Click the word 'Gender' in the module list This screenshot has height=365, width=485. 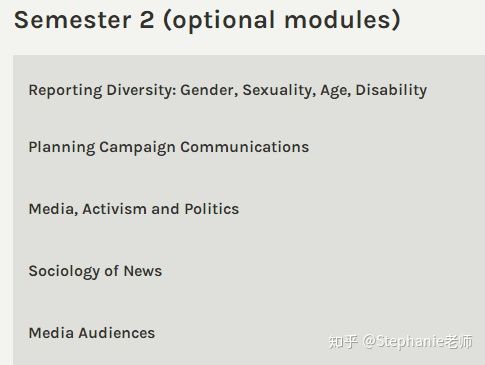coord(209,90)
